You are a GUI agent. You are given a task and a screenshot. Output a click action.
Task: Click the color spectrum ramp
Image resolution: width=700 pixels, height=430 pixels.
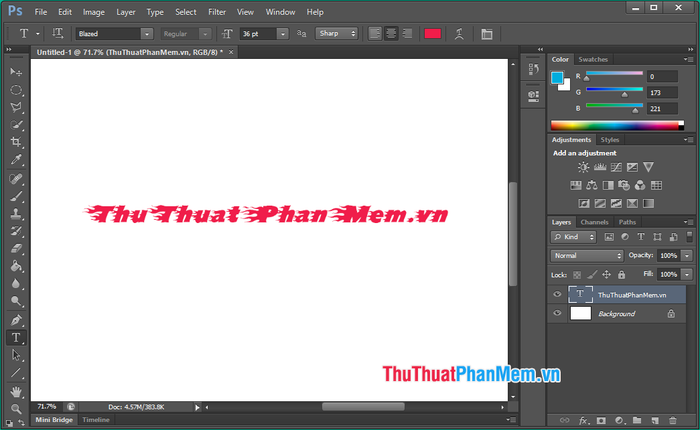[617, 125]
